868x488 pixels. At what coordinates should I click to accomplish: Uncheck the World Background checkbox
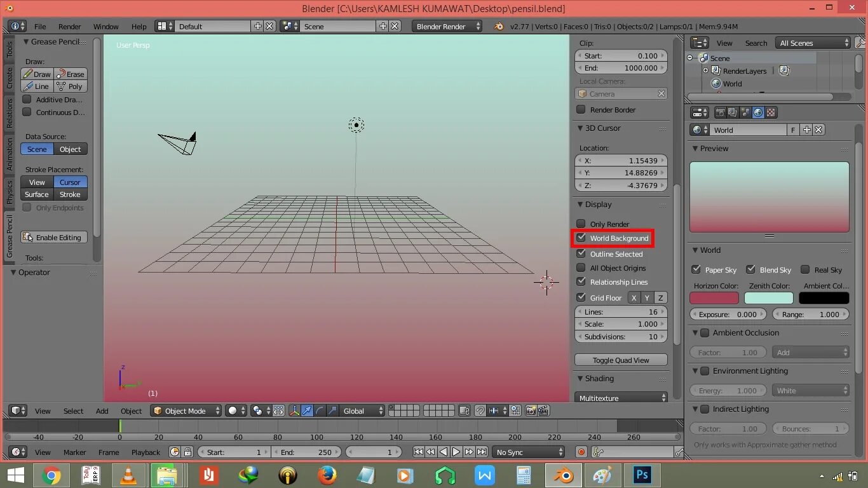pyautogui.click(x=581, y=238)
